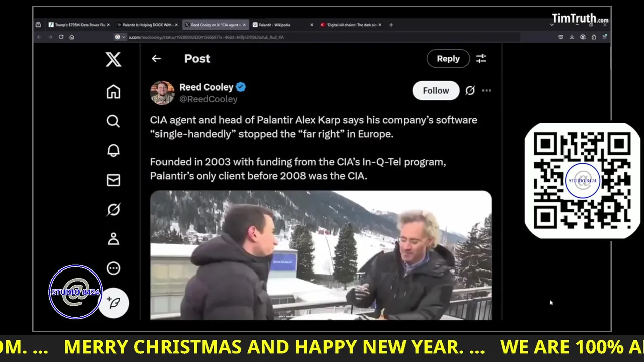The image size is (644, 362).
Task: Play the Davos interview video thumbnail
Action: click(x=321, y=255)
